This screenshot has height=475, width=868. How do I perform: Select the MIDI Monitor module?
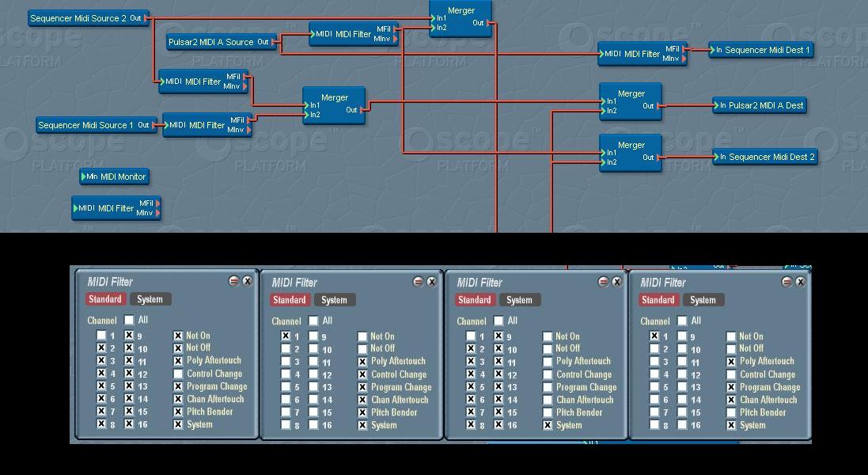click(x=115, y=177)
